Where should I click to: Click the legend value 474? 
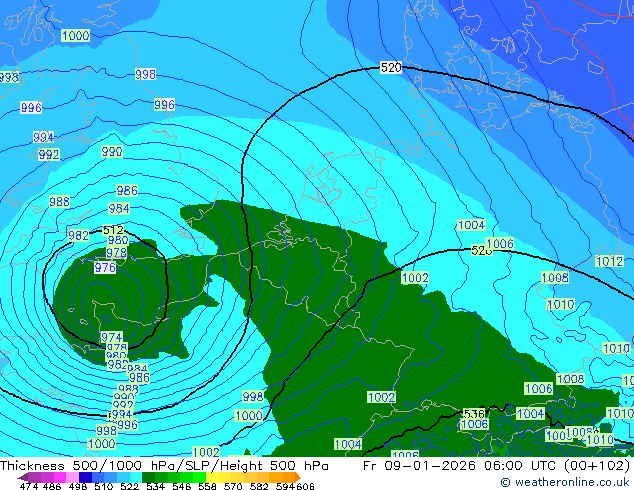[29, 486]
